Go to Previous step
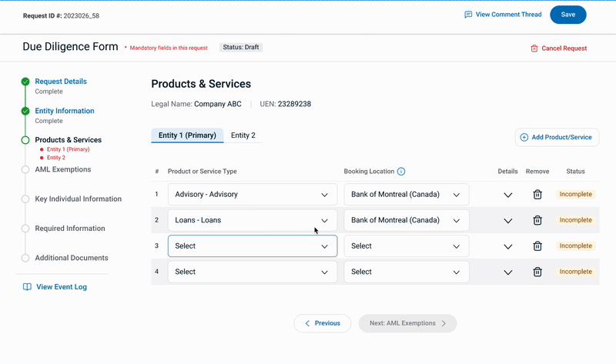The image size is (616, 364). 322,323
